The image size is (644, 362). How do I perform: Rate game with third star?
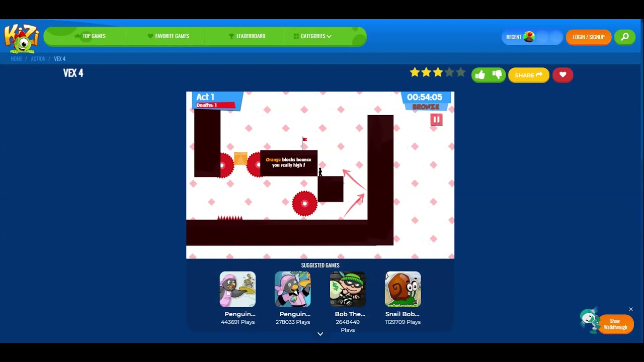438,72
